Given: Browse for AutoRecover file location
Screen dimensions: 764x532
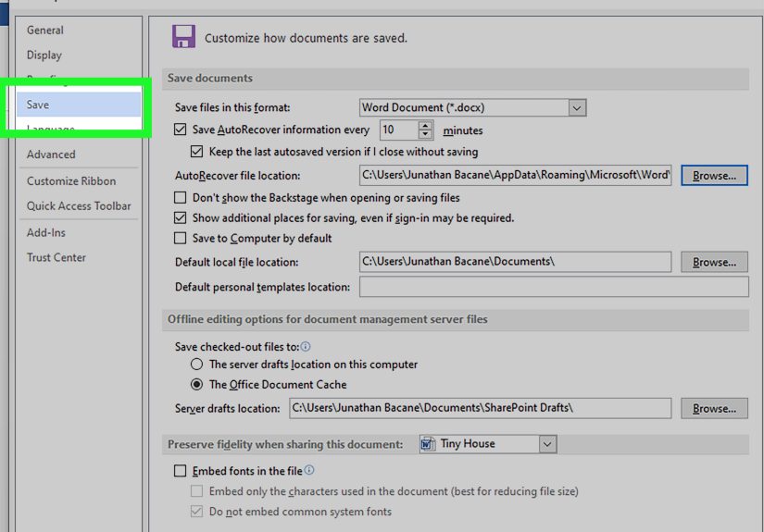Looking at the screenshot, I should pos(714,175).
